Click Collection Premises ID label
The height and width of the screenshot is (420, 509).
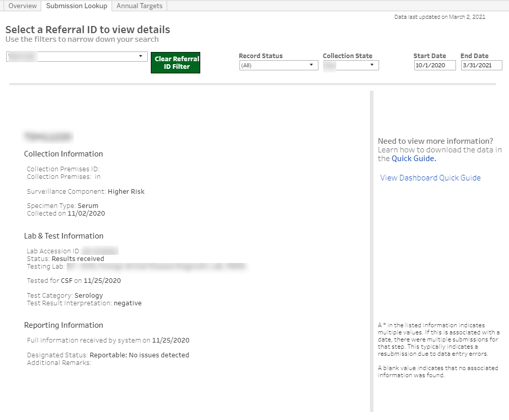pos(63,169)
